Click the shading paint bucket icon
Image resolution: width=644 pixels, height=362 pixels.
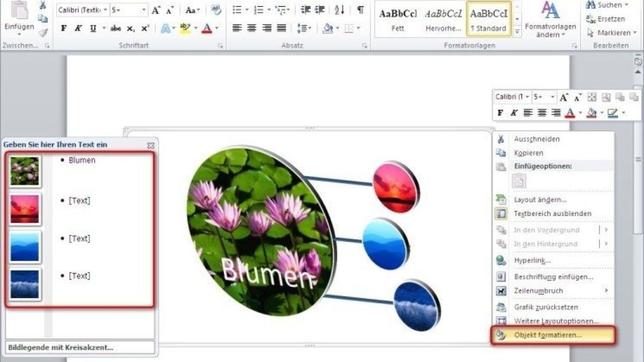click(x=327, y=28)
